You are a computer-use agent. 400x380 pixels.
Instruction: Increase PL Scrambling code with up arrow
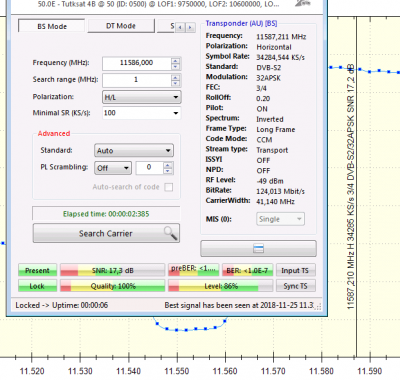click(168, 165)
